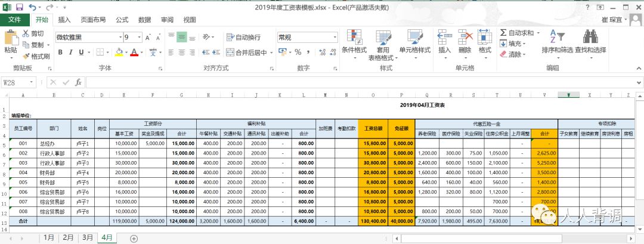Apply the red font color A
The width and height of the screenshot is (644, 244).
click(x=134, y=52)
